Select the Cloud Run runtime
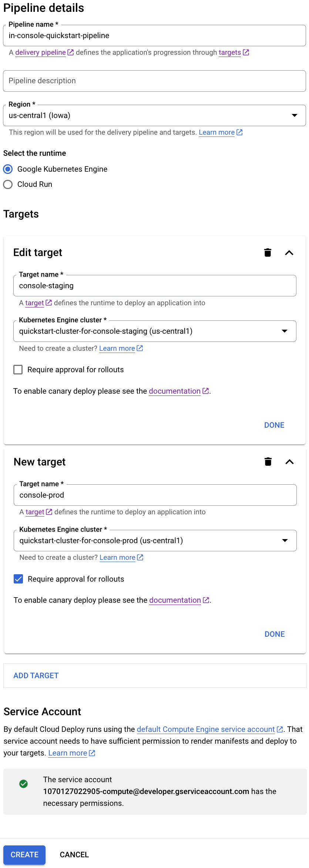 8,184
